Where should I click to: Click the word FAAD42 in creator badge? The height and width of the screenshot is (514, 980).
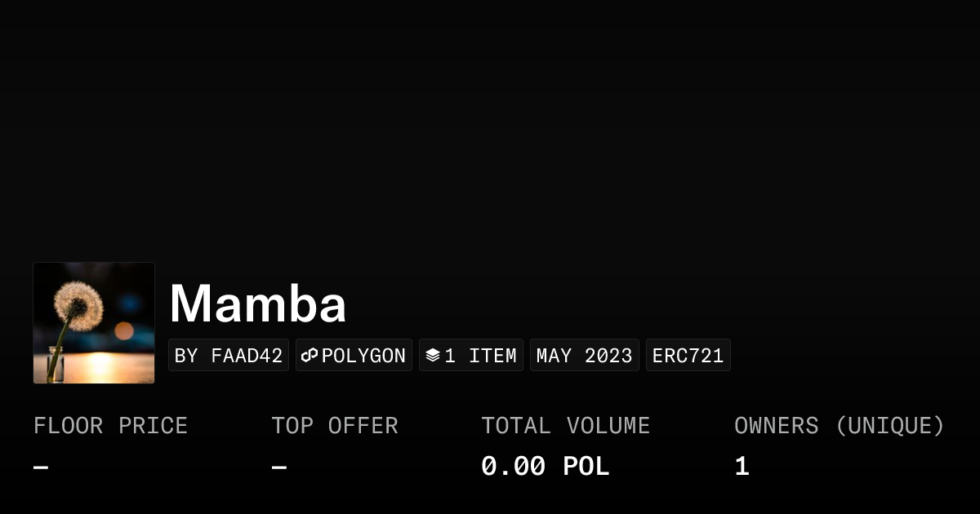(247, 356)
